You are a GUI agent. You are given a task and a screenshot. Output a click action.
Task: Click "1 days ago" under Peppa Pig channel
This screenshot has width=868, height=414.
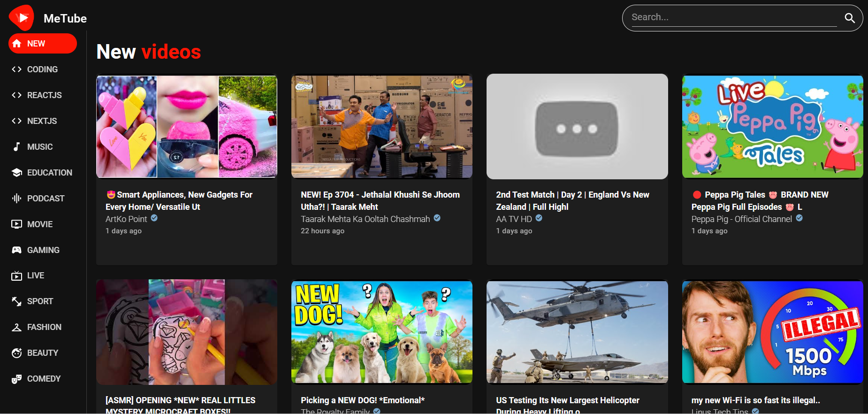click(709, 231)
